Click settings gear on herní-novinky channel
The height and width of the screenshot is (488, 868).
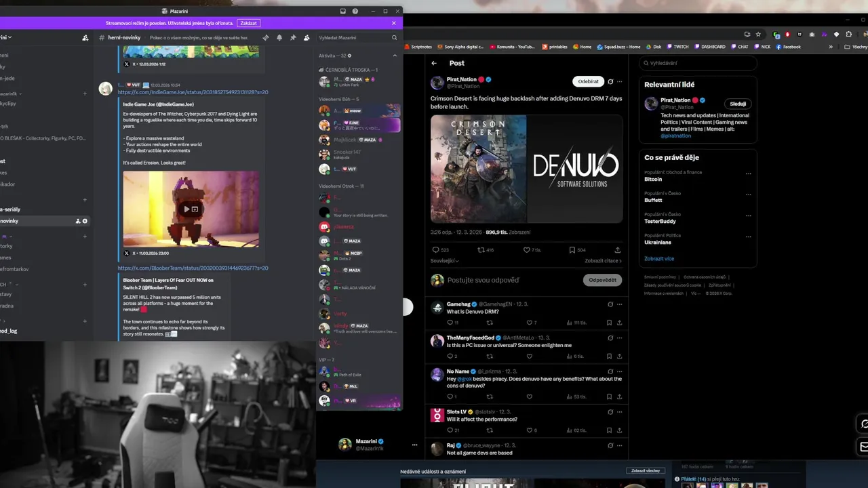tap(85, 221)
